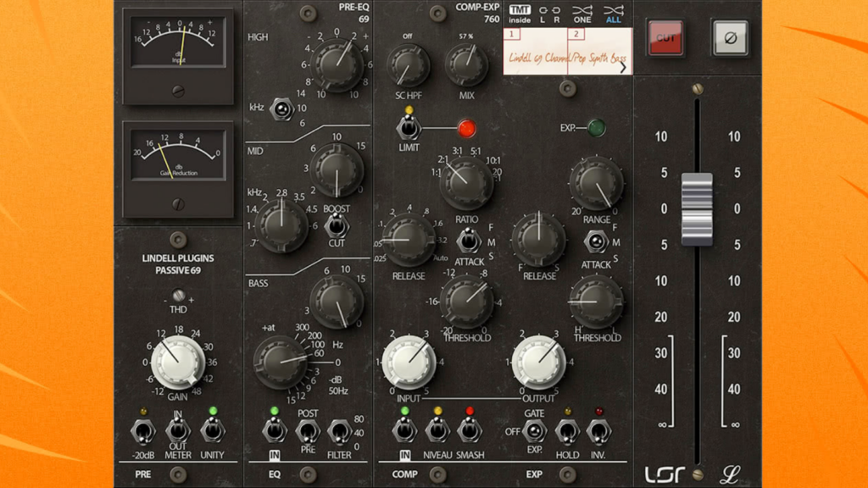This screenshot has height=488, width=868.
Task: Click the red CUT button
Action: click(665, 37)
